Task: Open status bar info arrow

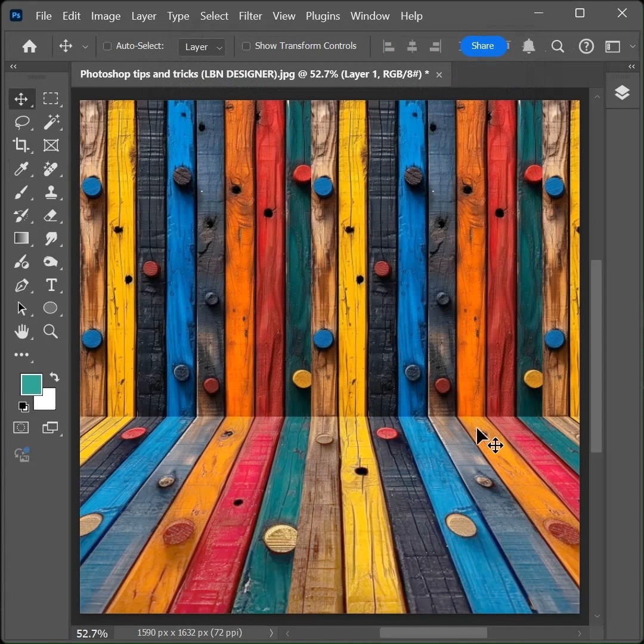Action: point(271,633)
